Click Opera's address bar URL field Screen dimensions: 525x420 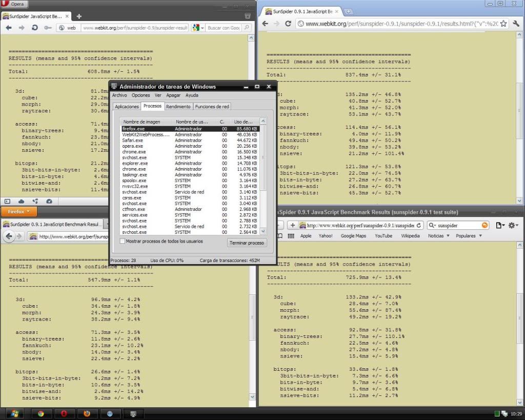(135, 28)
